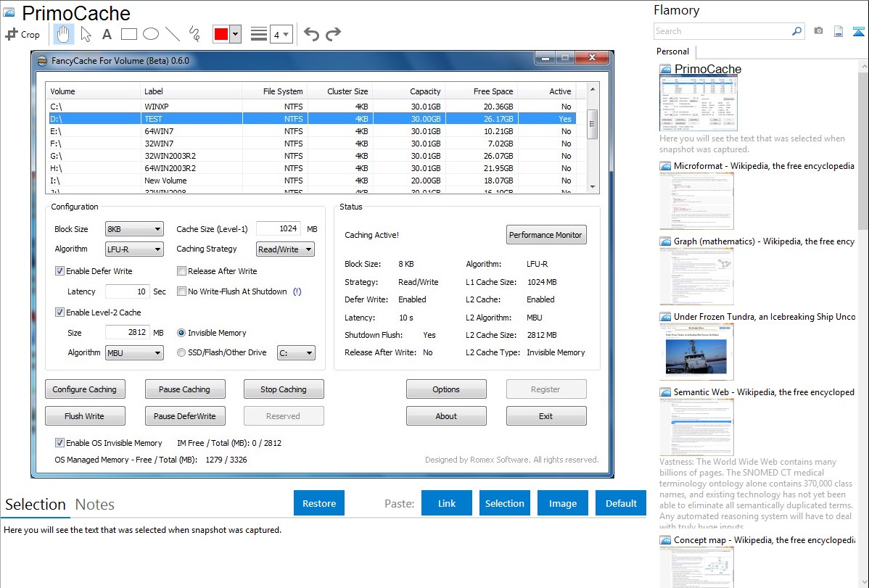Click the FancyCache window title icon
This screenshot has width=869, height=588.
(x=42, y=61)
